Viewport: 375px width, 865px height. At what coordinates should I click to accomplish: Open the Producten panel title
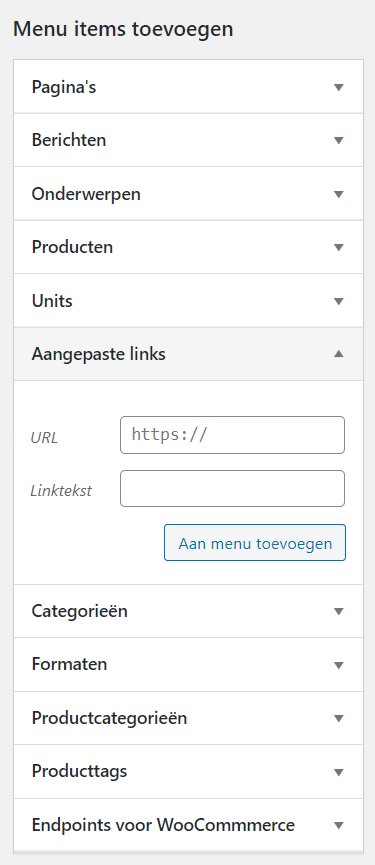(x=72, y=247)
